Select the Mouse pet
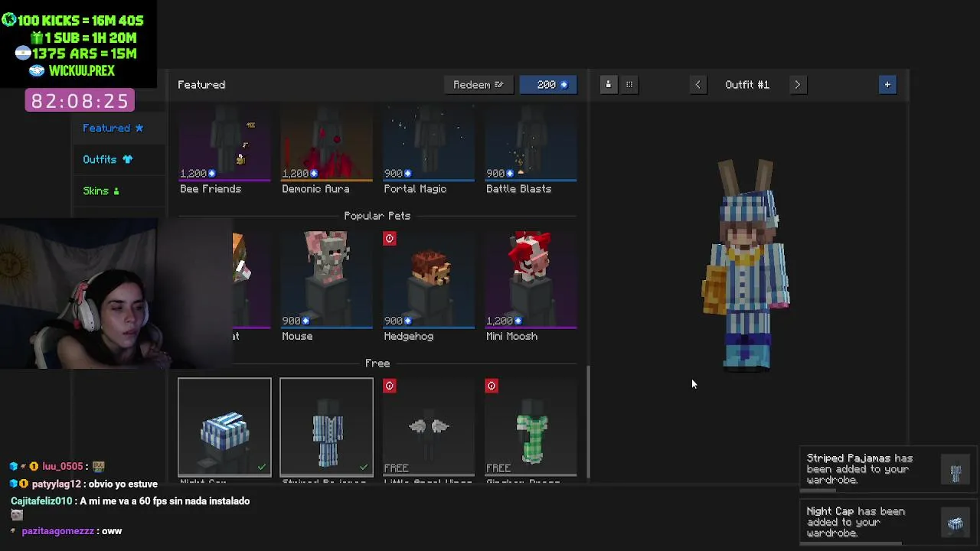The width and height of the screenshot is (980, 551). point(326,287)
